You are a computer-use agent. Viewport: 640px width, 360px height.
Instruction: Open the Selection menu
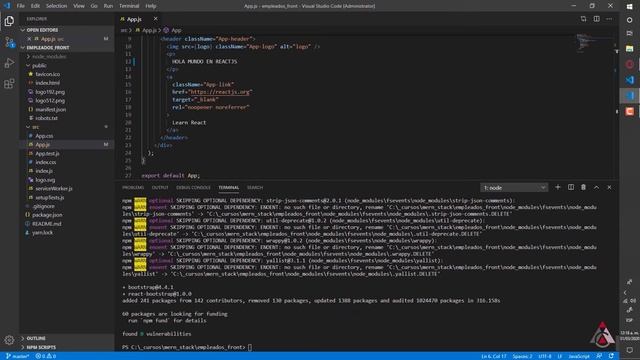point(56,6)
